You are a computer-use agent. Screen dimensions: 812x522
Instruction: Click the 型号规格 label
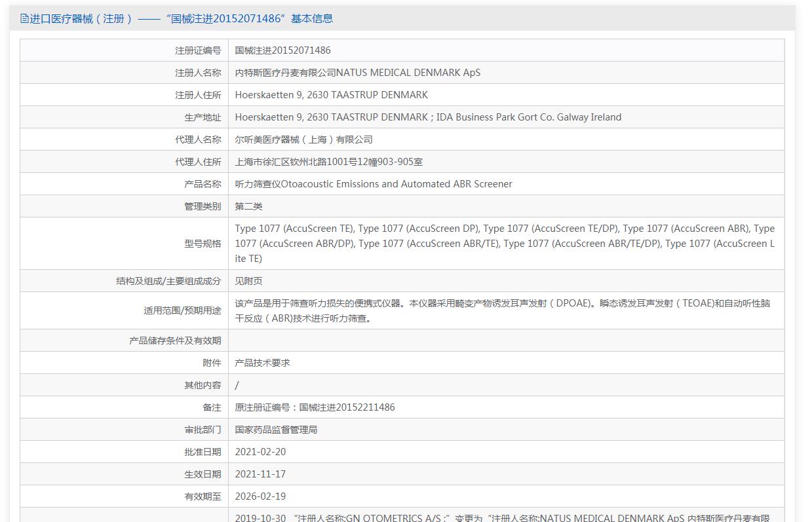coord(203,244)
